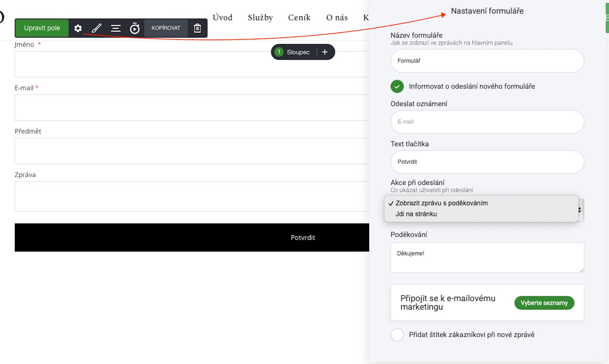Choose Jdi na stránku option
This screenshot has height=364, width=609.
click(416, 214)
